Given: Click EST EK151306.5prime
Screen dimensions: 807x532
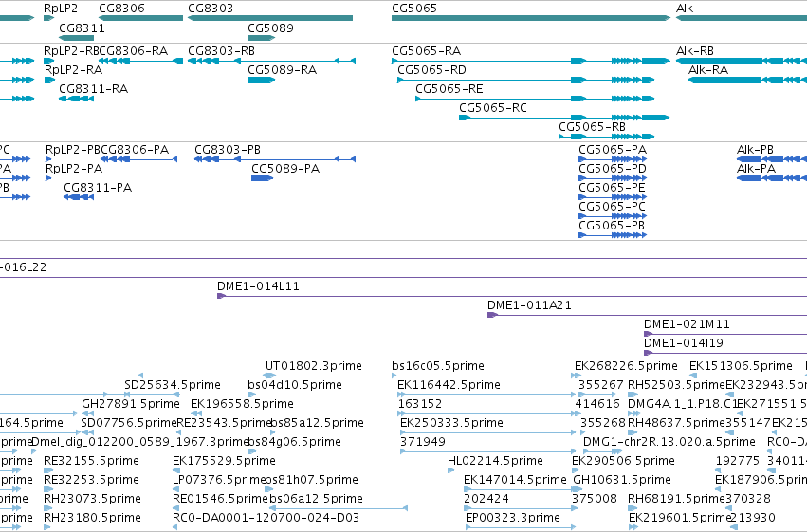Looking at the screenshot, I should pos(741,366).
